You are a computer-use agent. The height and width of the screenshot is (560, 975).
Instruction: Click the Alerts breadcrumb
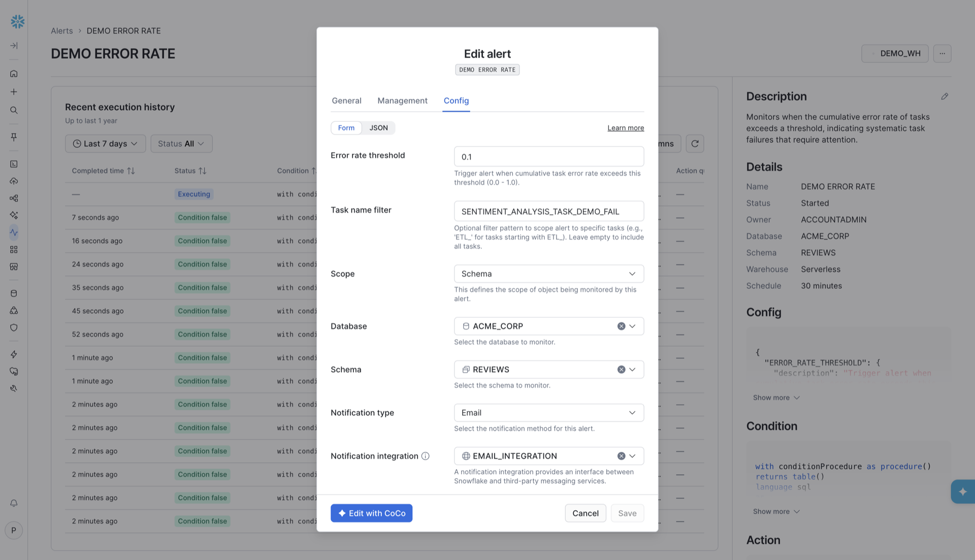62,31
